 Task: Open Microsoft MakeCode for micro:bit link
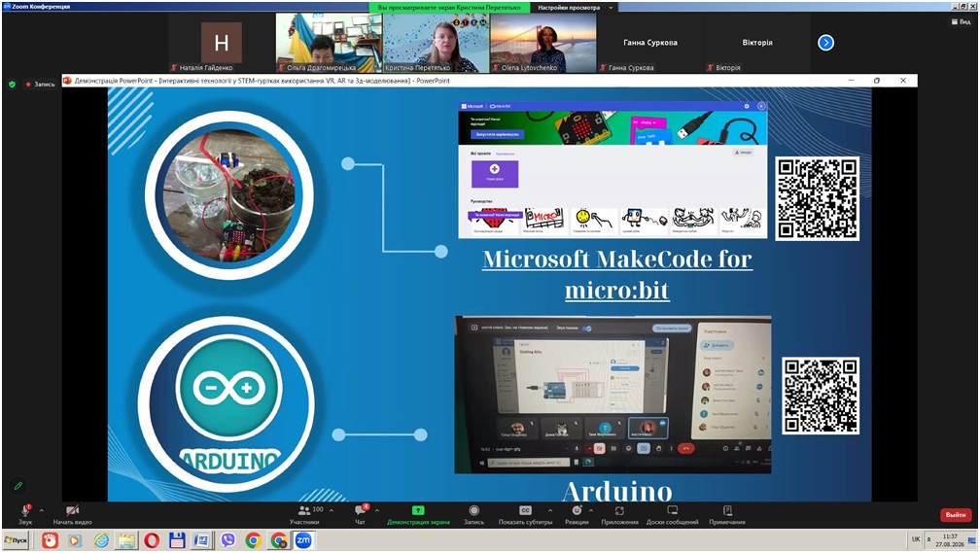click(616, 274)
